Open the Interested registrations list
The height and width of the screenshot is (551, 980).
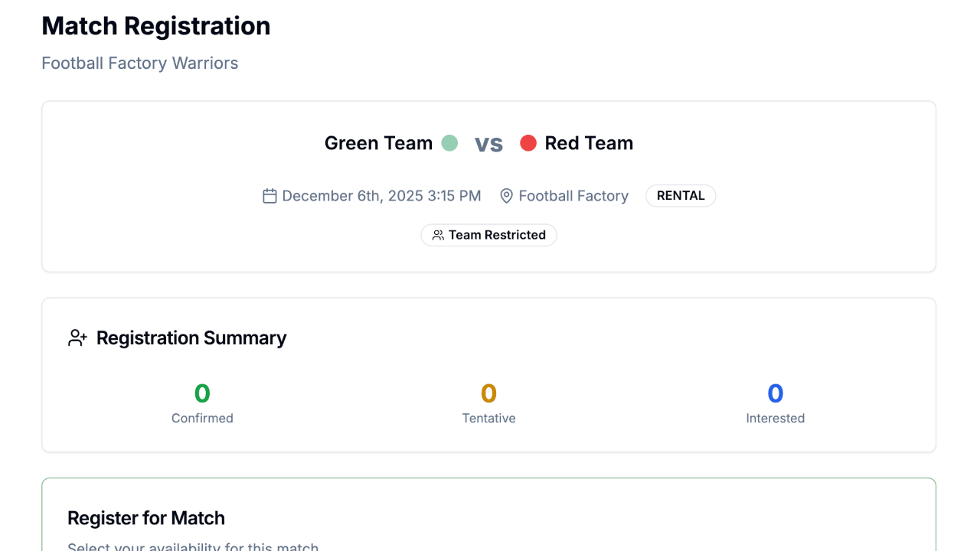(x=775, y=393)
